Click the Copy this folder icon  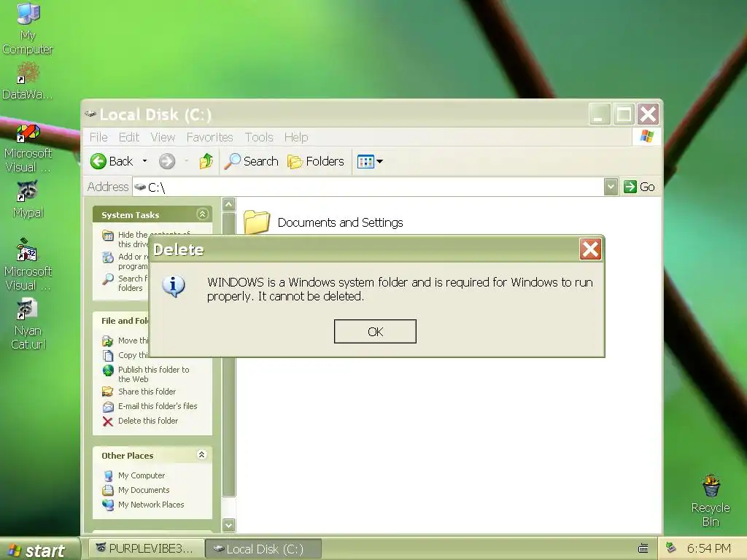108,355
